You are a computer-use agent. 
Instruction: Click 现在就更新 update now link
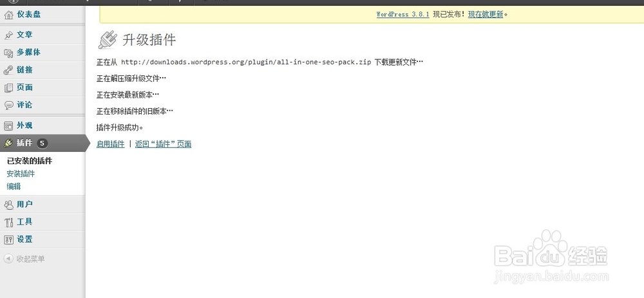[x=486, y=14]
